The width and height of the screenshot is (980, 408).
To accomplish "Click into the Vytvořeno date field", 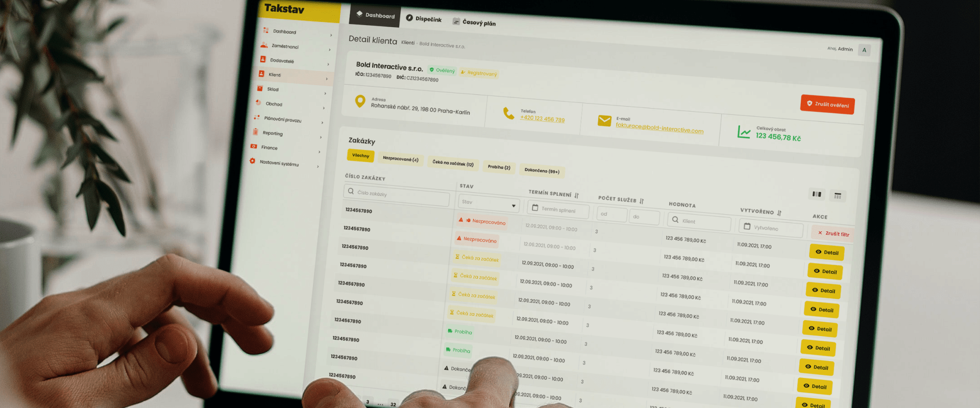I will pos(772,228).
